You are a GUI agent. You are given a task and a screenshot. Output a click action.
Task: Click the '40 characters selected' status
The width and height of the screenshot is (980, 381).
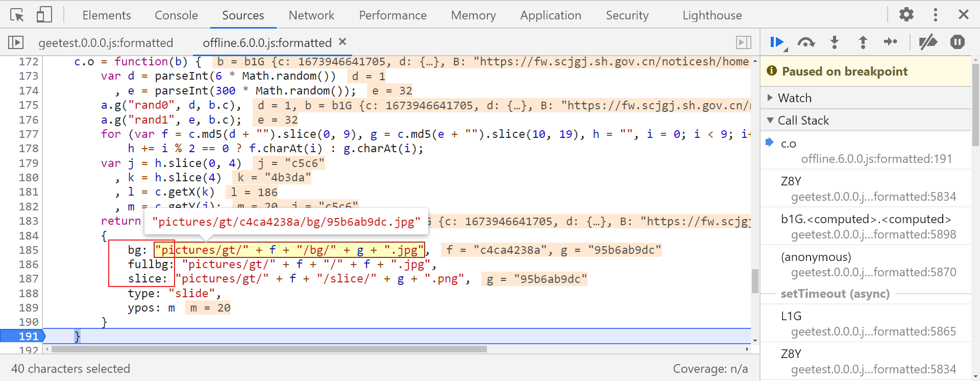pos(70,369)
